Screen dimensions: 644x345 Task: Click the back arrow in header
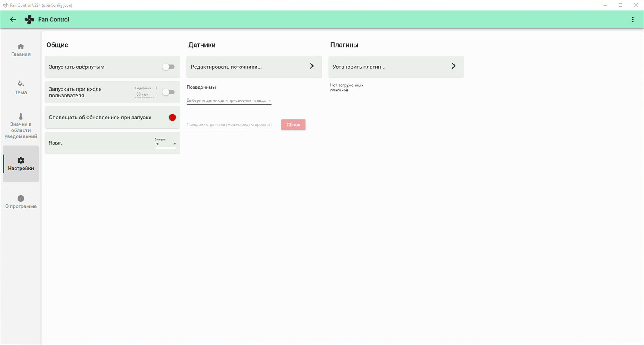click(13, 19)
